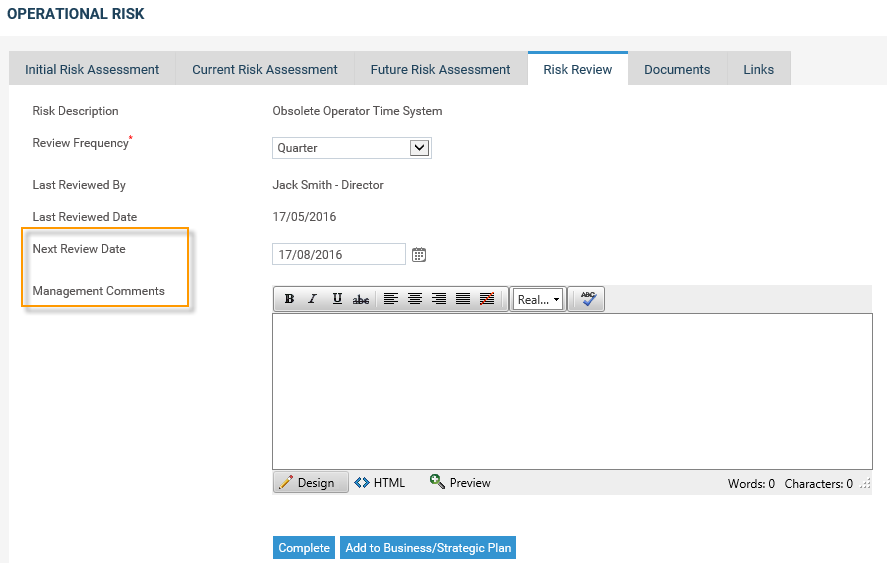Center align text in the comments editor

pyautogui.click(x=415, y=299)
